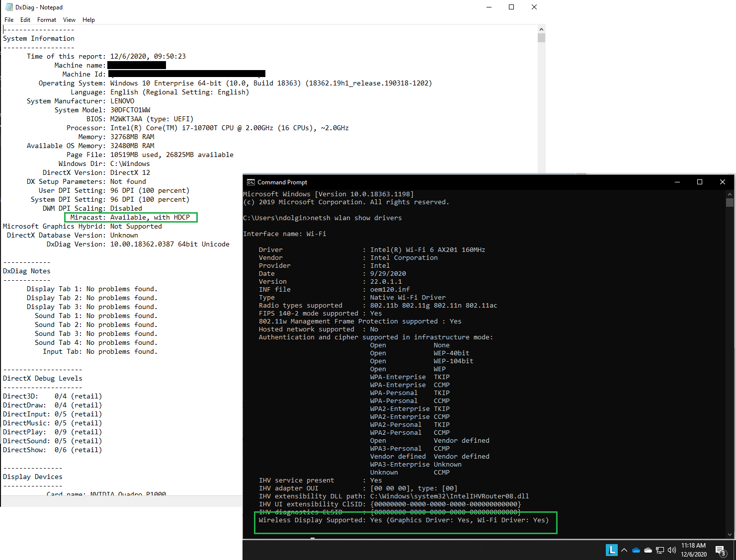Open the teal L application icon on the taskbar
The height and width of the screenshot is (560, 736).
coord(612,550)
